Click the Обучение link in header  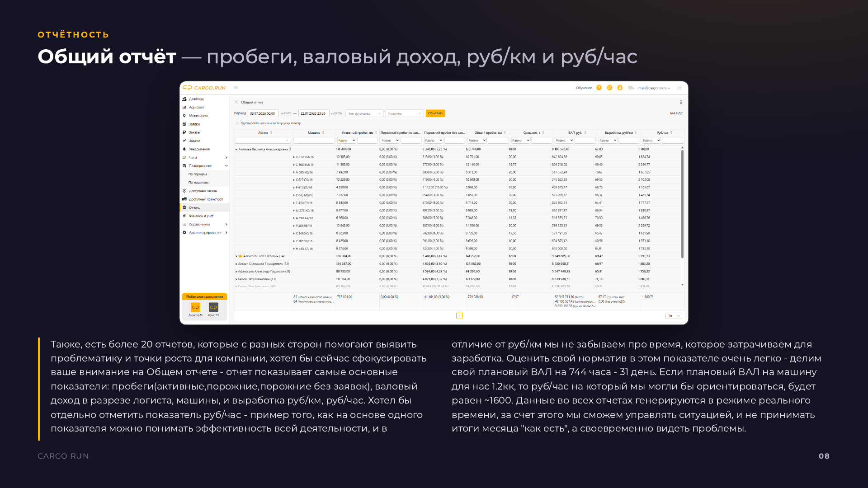[x=584, y=88]
